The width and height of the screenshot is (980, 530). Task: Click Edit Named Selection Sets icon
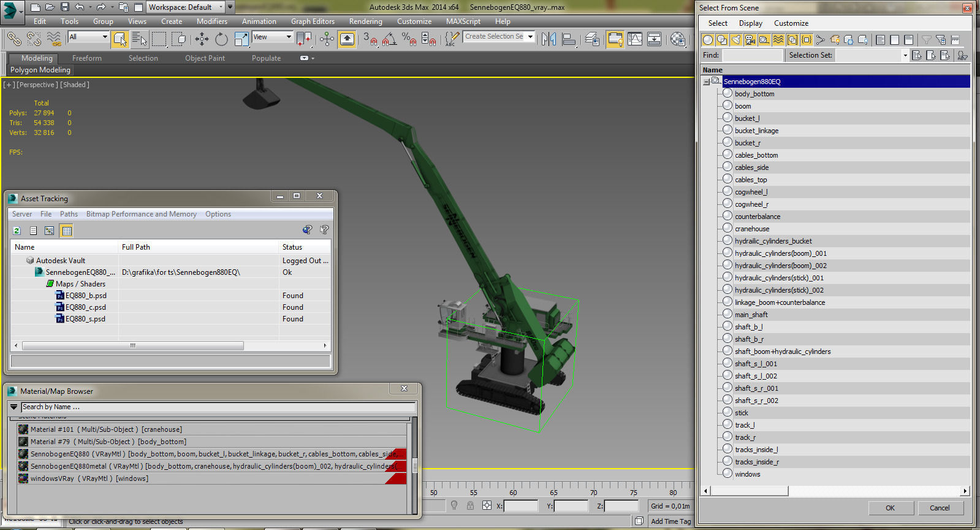pyautogui.click(x=452, y=39)
